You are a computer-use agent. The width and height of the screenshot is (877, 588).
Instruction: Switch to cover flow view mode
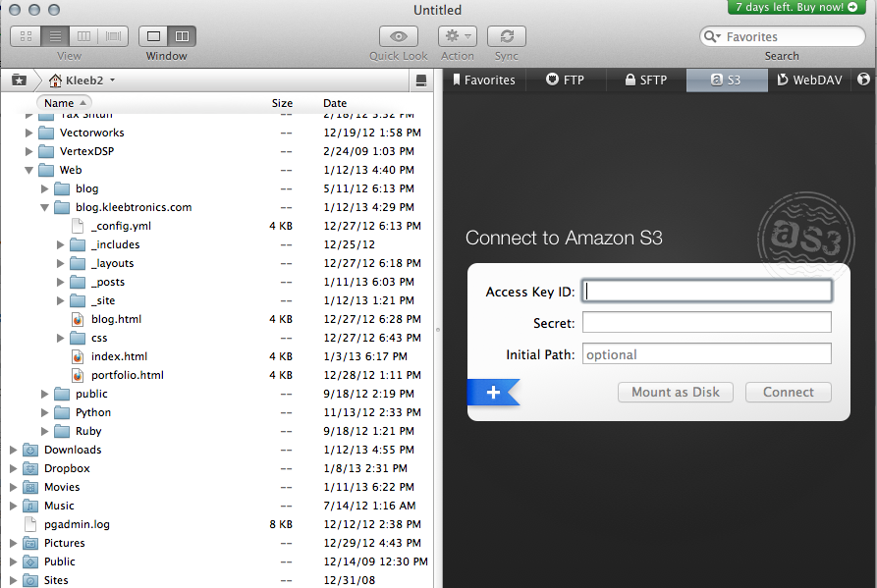tap(114, 36)
